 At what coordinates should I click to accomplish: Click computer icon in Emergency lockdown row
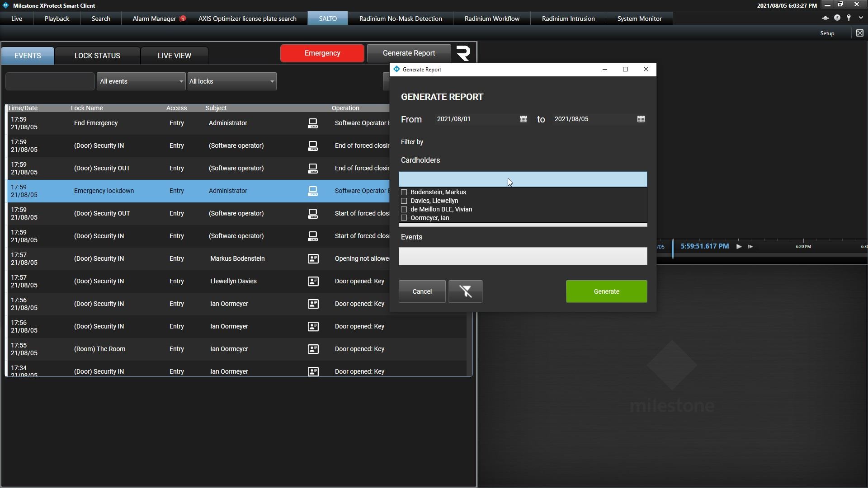312,191
